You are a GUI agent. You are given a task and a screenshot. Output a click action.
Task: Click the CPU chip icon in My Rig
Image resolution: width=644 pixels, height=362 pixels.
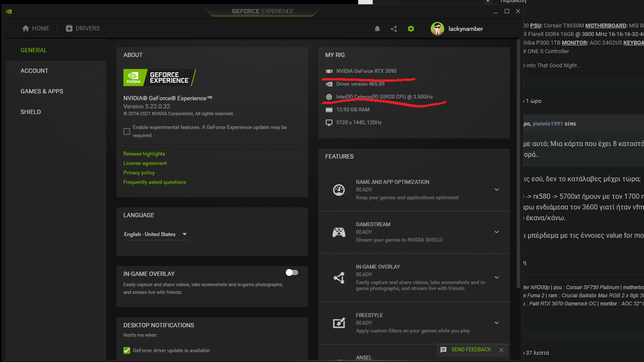click(329, 97)
